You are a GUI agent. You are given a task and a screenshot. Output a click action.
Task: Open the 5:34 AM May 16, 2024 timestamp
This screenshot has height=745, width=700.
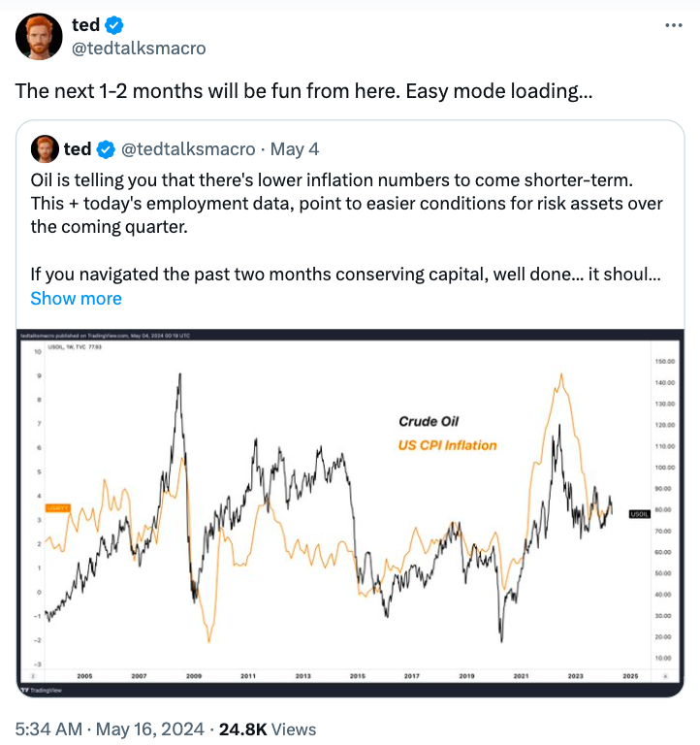110,729
